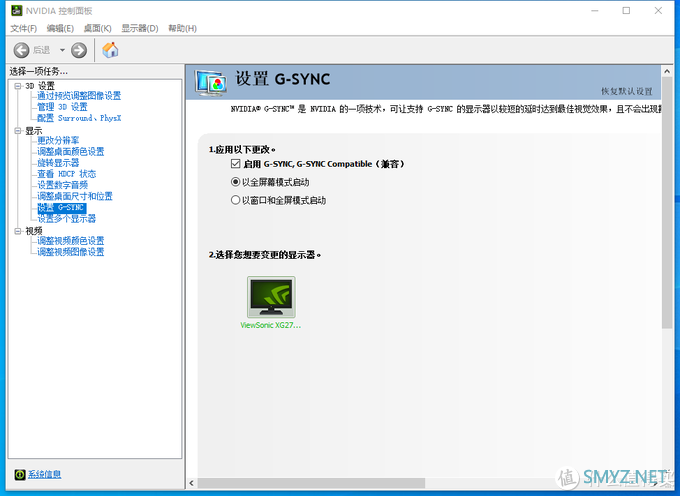Minimize the NVIDIA control panel window
This screenshot has height=496, width=680.
pyautogui.click(x=595, y=10)
